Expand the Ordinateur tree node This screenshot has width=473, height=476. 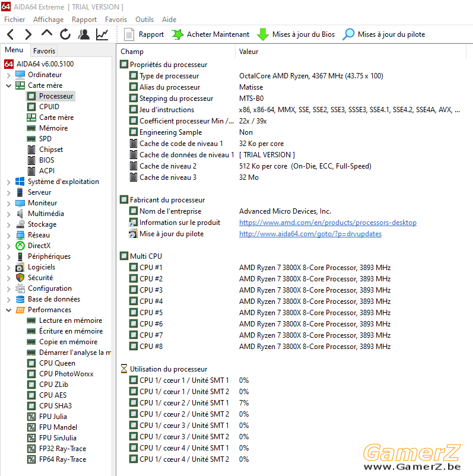click(x=8, y=75)
